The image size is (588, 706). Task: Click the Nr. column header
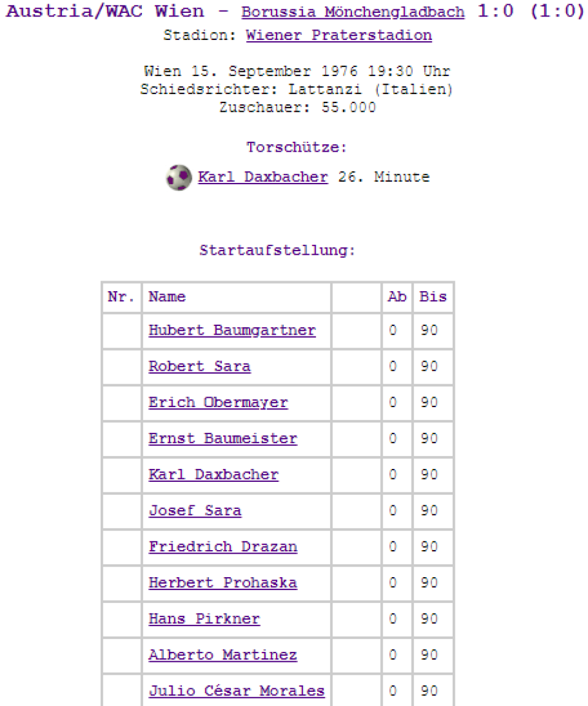121,297
